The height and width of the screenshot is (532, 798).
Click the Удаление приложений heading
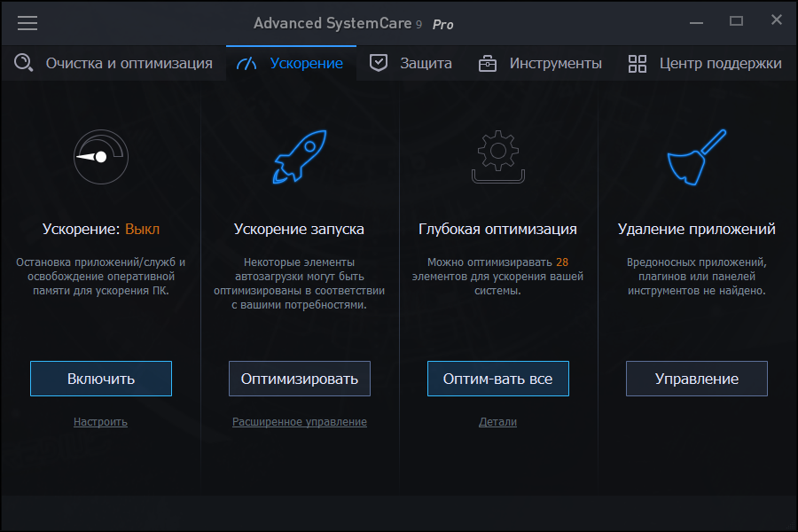pos(697,229)
